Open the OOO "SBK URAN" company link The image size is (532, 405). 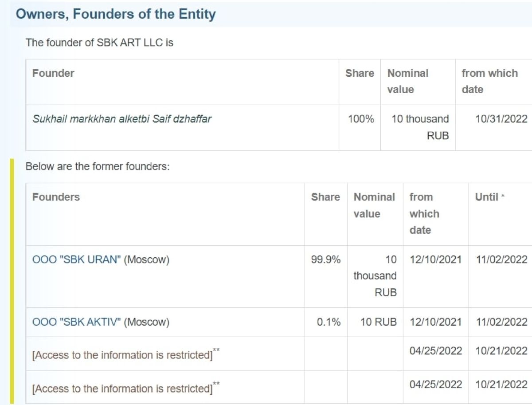[76, 260]
